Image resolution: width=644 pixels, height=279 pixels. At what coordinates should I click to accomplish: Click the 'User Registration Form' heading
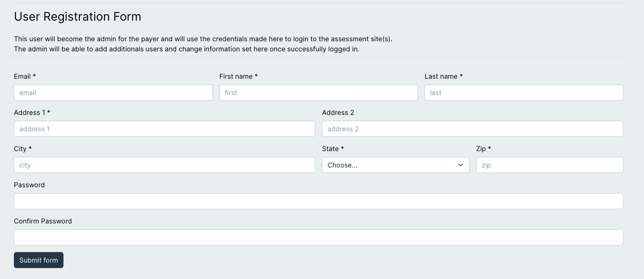(x=77, y=16)
